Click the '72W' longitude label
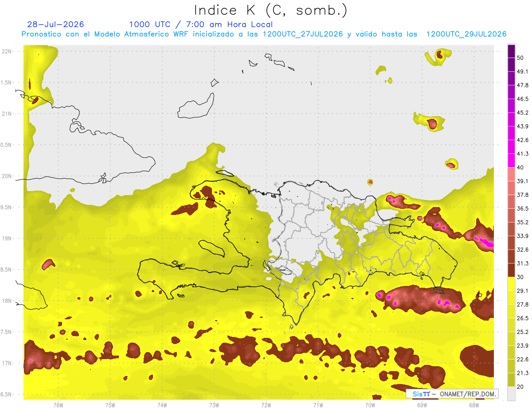The height and width of the screenshot is (411, 532). pyautogui.click(x=266, y=405)
